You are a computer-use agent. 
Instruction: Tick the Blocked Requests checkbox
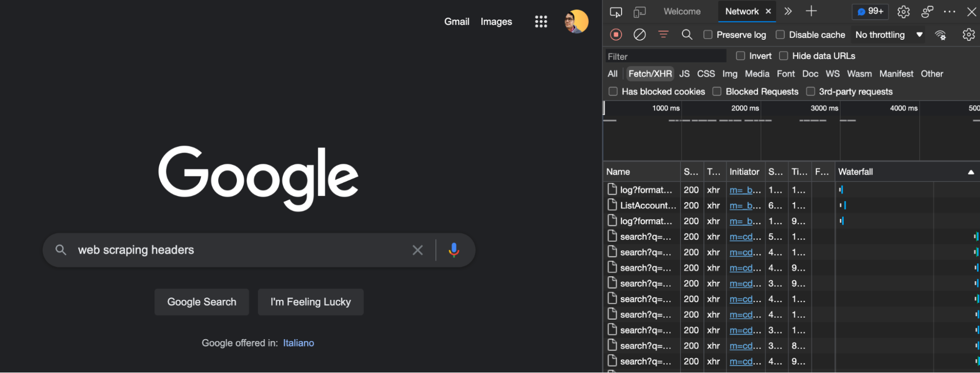tap(717, 92)
